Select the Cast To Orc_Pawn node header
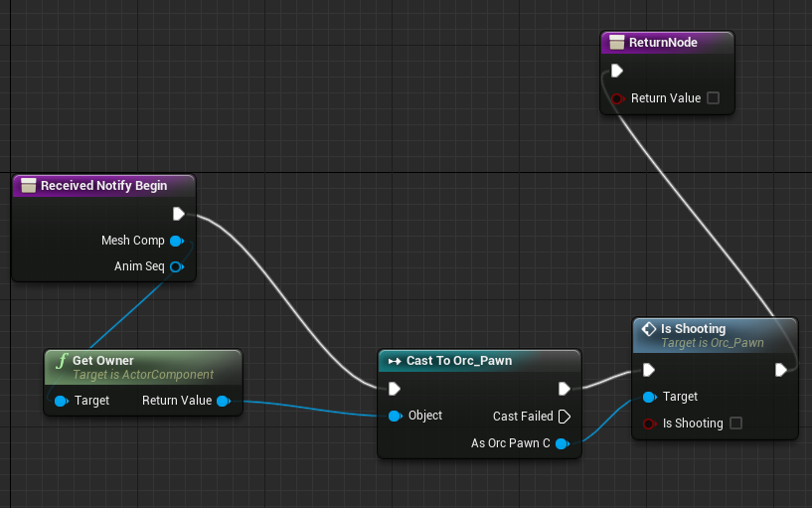 click(479, 361)
